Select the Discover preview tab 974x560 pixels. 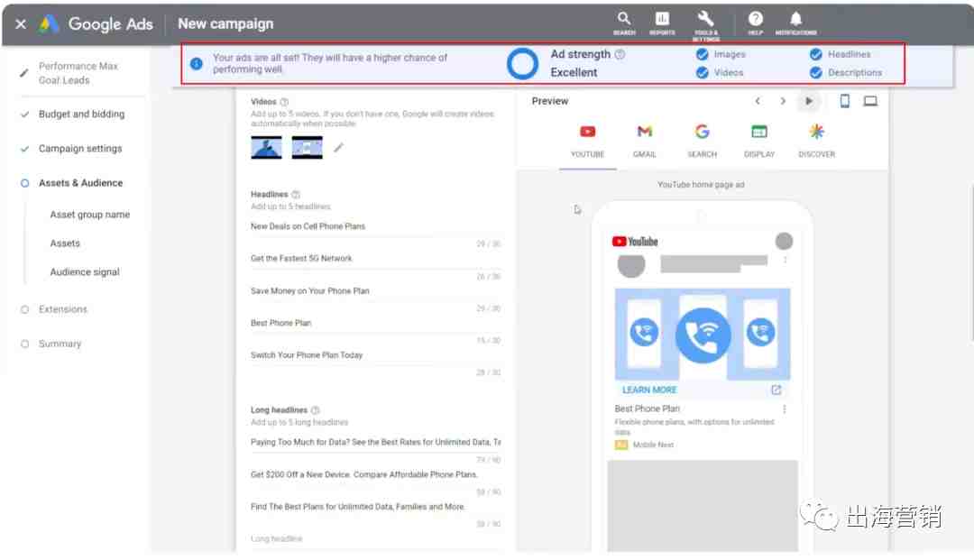click(817, 142)
